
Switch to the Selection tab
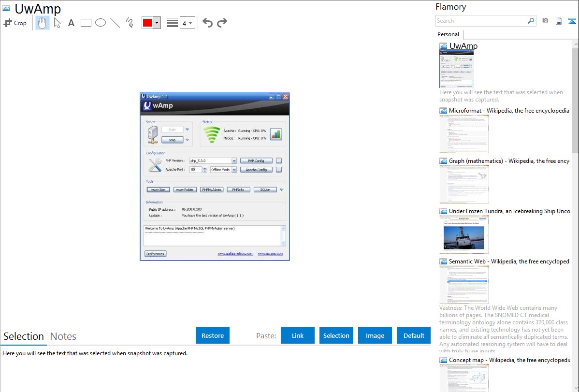[x=24, y=336]
